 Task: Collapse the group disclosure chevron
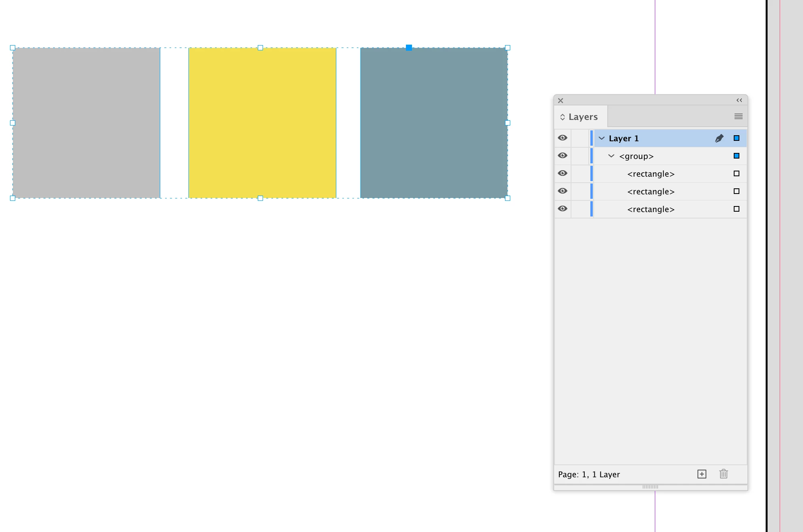click(611, 156)
